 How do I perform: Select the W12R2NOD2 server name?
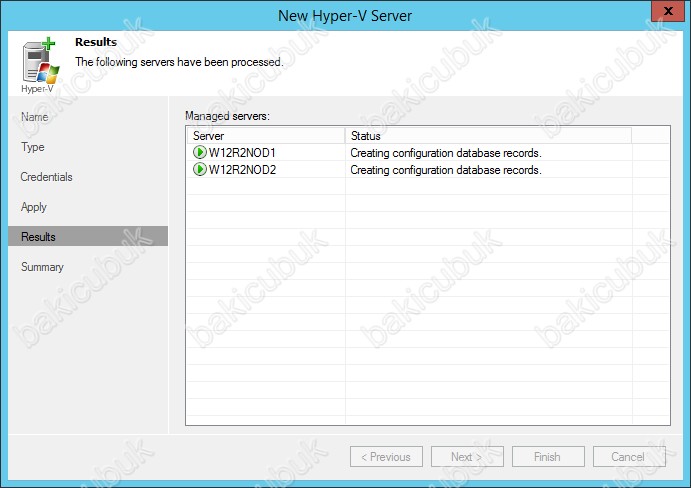tap(242, 170)
